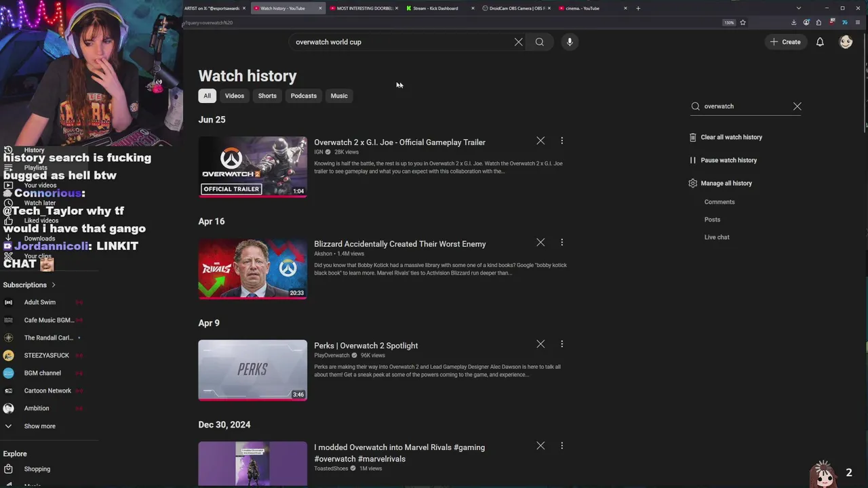Open Overwatch 2 x G.I. Joe trailer thumbnail
Screen dimensions: 868x488
[x=252, y=167]
